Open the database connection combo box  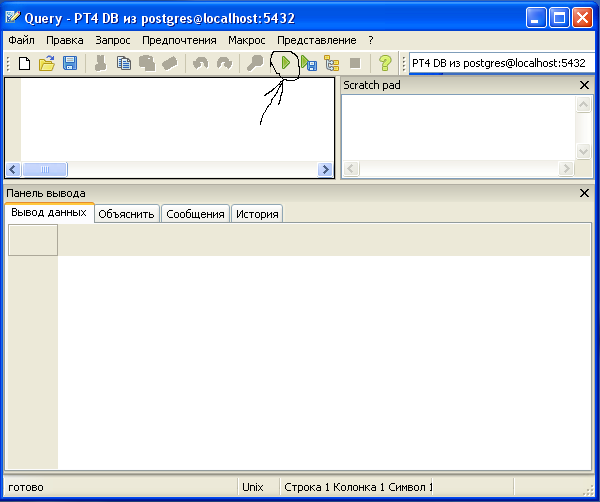502,63
